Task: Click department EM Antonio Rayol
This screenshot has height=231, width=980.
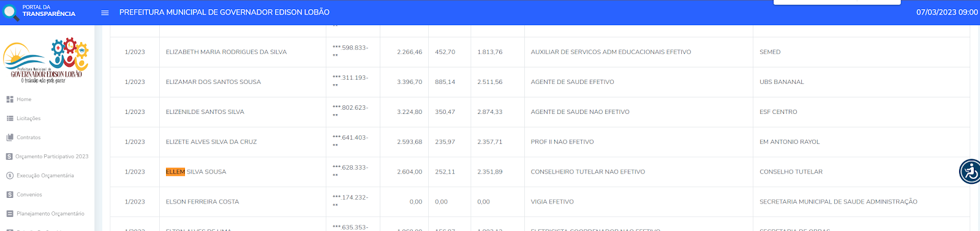Action: point(790,142)
